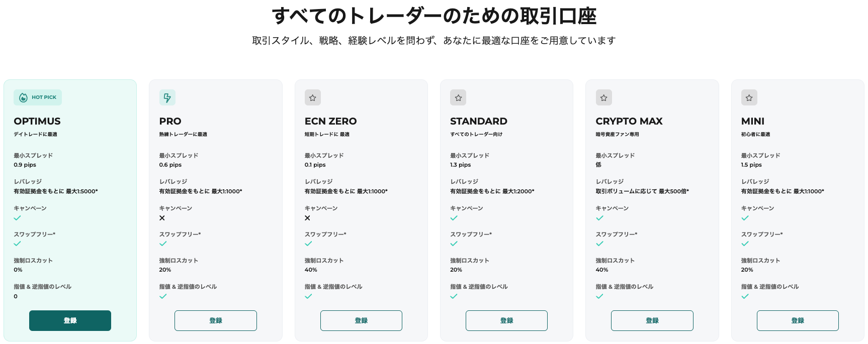Click 登録 on the CRYPTO MAX card
This screenshot has height=344, width=868.
pos(652,320)
